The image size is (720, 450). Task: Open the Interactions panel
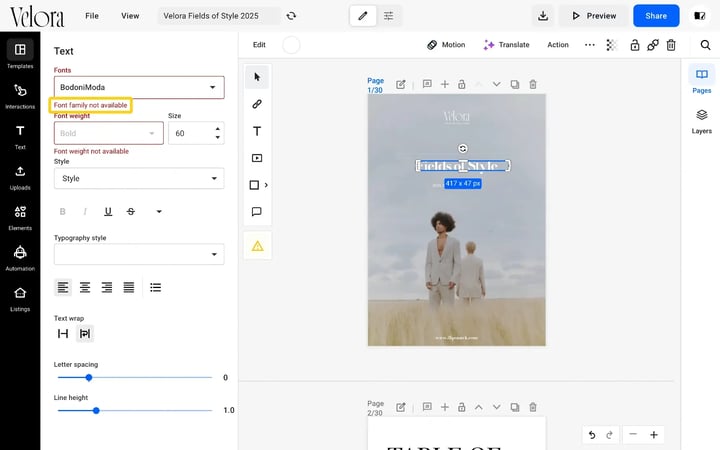tap(20, 96)
